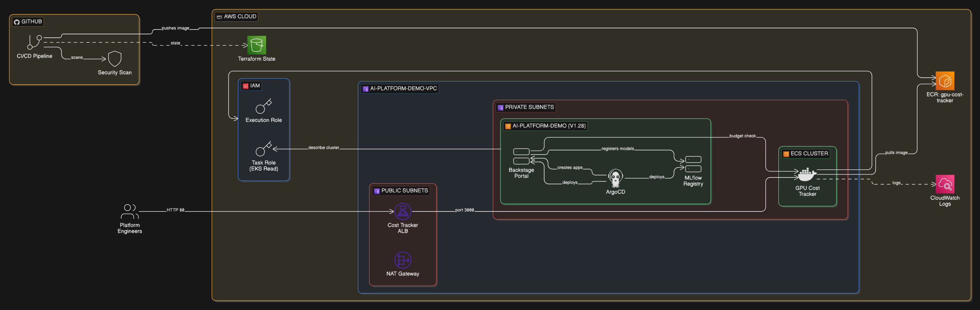Click the 'Security Scan' node label
The width and height of the screenshot is (980, 310).
tap(114, 72)
